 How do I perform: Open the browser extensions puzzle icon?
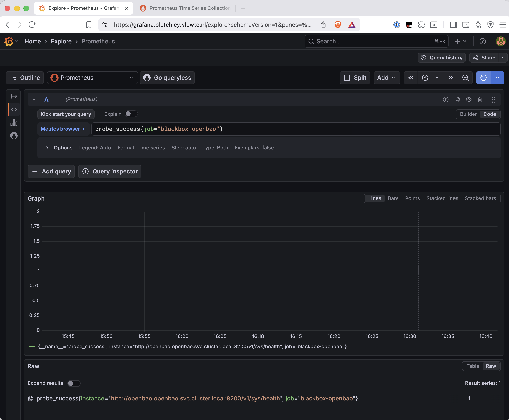point(421,24)
